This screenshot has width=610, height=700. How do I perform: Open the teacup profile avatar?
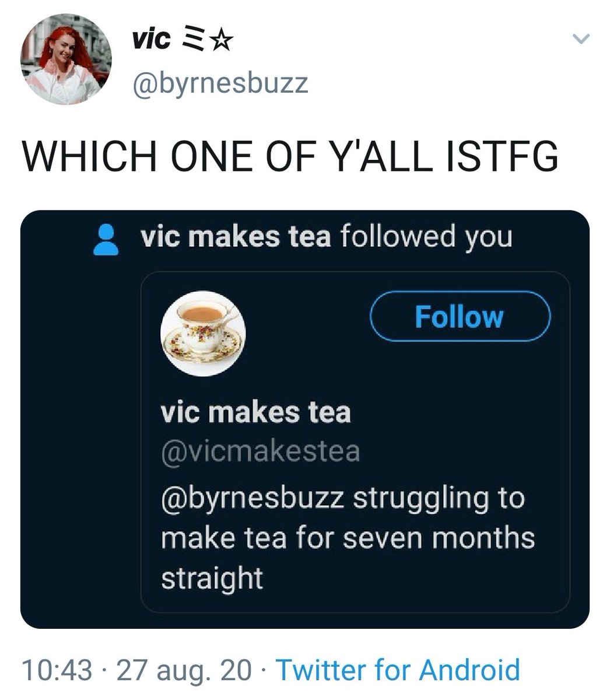click(x=203, y=333)
